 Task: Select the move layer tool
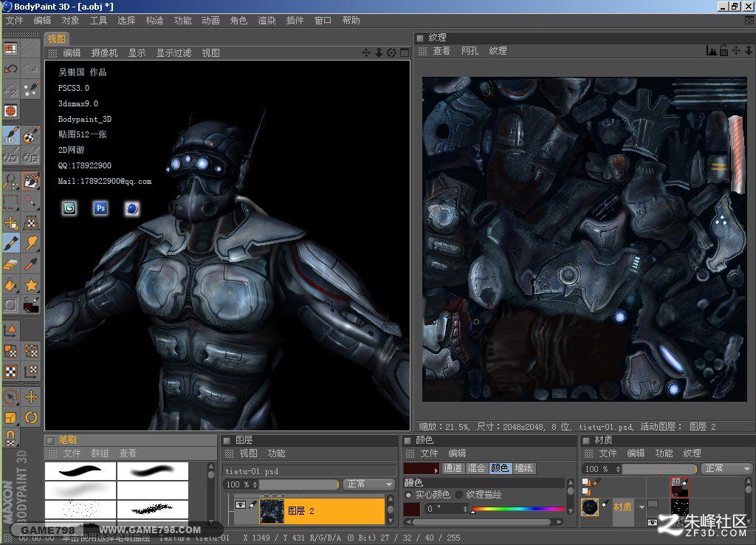pos(10,223)
